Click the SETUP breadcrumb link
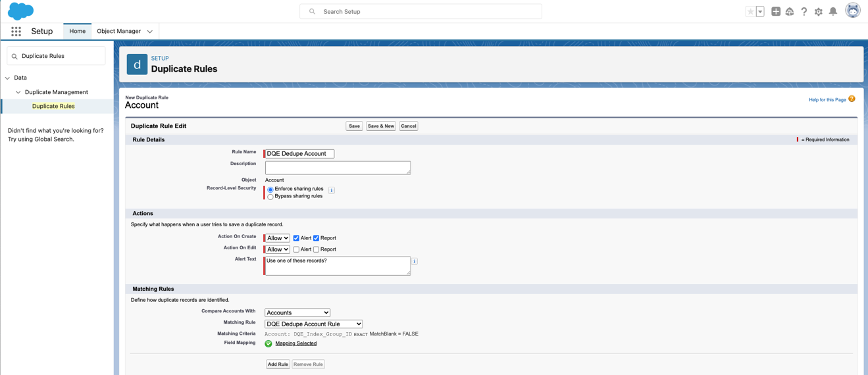This screenshot has width=868, height=375. (x=160, y=59)
